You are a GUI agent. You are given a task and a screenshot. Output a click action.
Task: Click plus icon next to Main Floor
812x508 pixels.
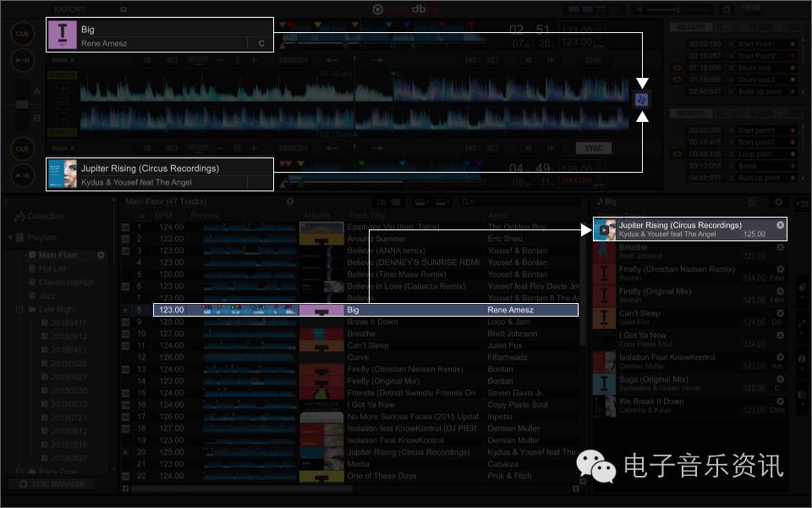101,255
